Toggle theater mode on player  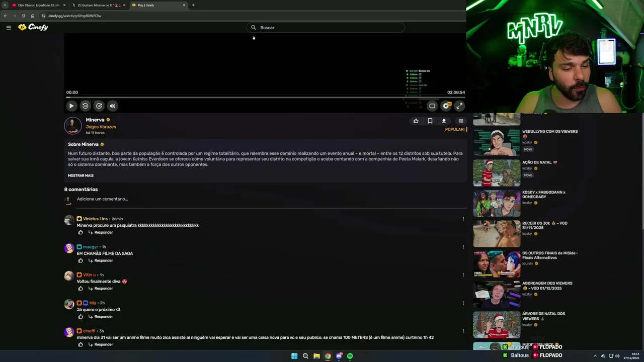432,106
